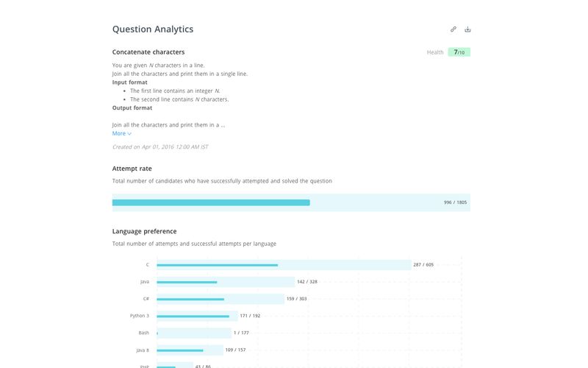
Task: Select the Java 8 language bar
Action: pyautogui.click(x=190, y=350)
